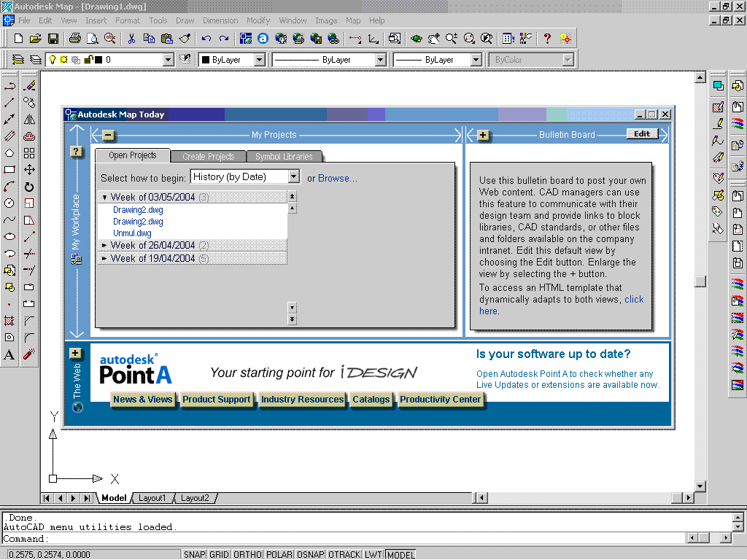
Task: Click the question mark icon in My Workplace
Action: (76, 152)
